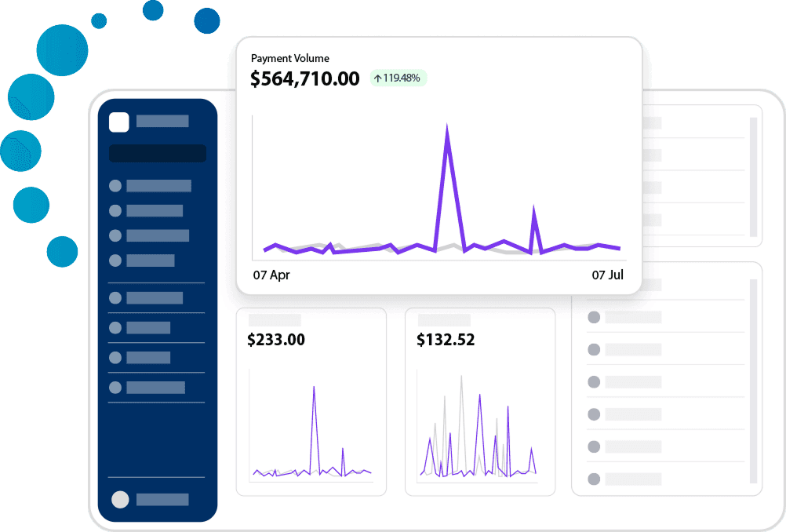
Task: Click the 07 Apr date label
Action: 271,275
